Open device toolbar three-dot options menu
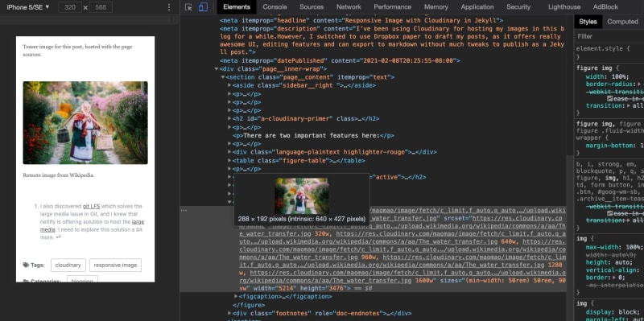The image size is (644, 321). 169,7
